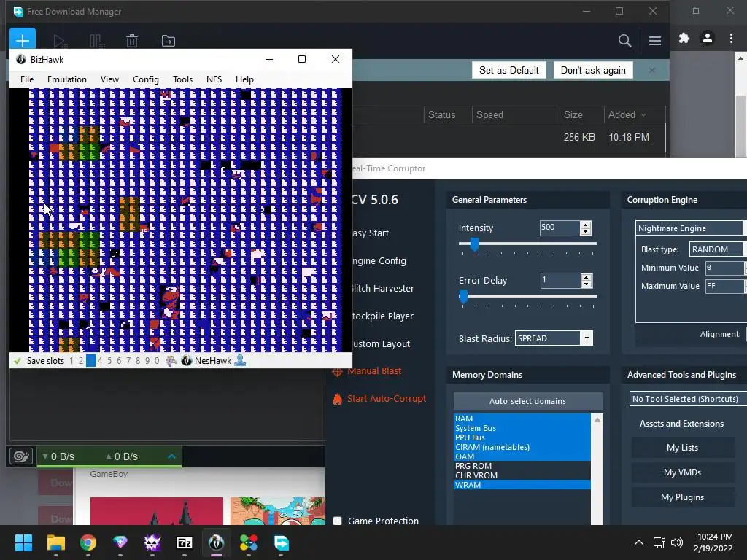
Task: Click the Added column sort arrow
Action: tap(643, 114)
